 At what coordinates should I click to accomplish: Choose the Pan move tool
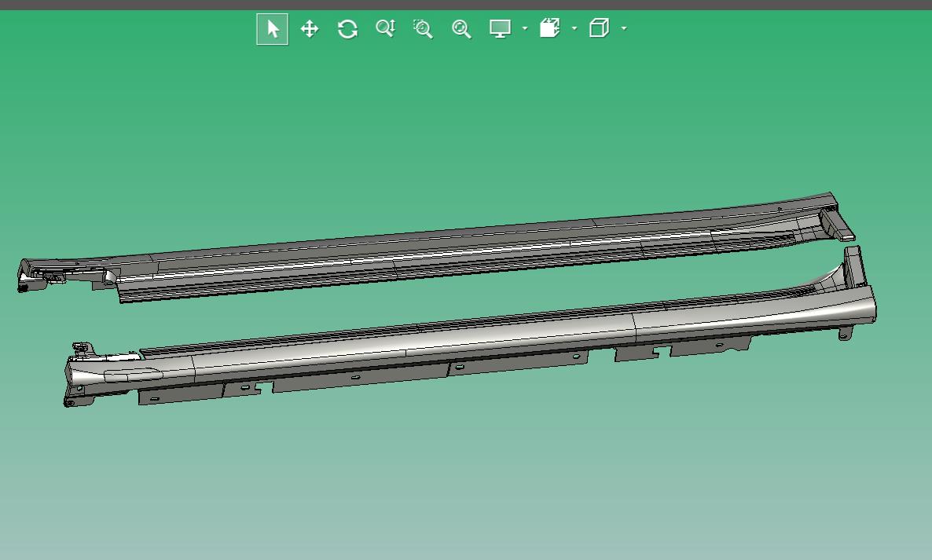[310, 28]
